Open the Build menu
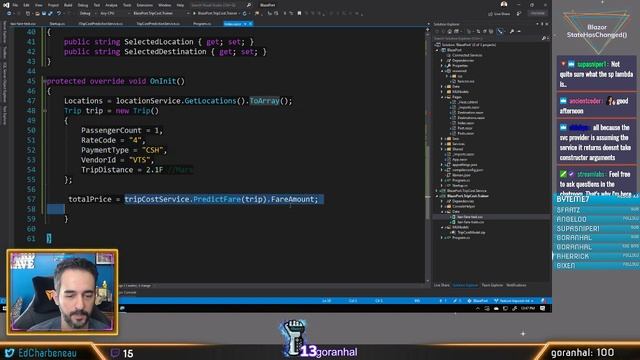The height and width of the screenshot is (360, 640). 68,5
